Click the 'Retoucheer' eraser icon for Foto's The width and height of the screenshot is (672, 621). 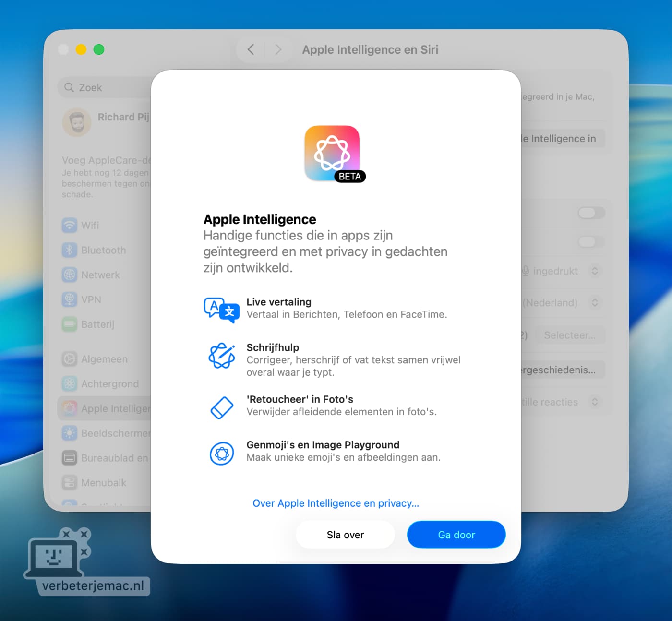pyautogui.click(x=222, y=406)
